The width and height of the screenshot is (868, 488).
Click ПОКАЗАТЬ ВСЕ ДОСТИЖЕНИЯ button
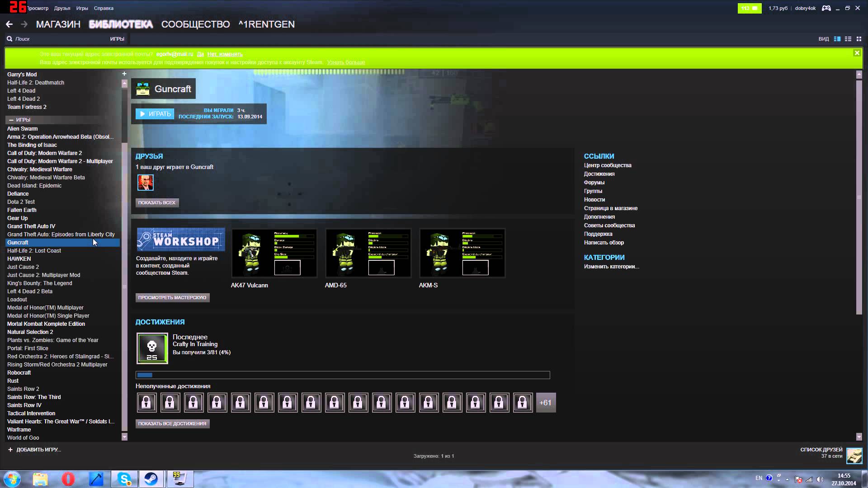click(x=172, y=423)
